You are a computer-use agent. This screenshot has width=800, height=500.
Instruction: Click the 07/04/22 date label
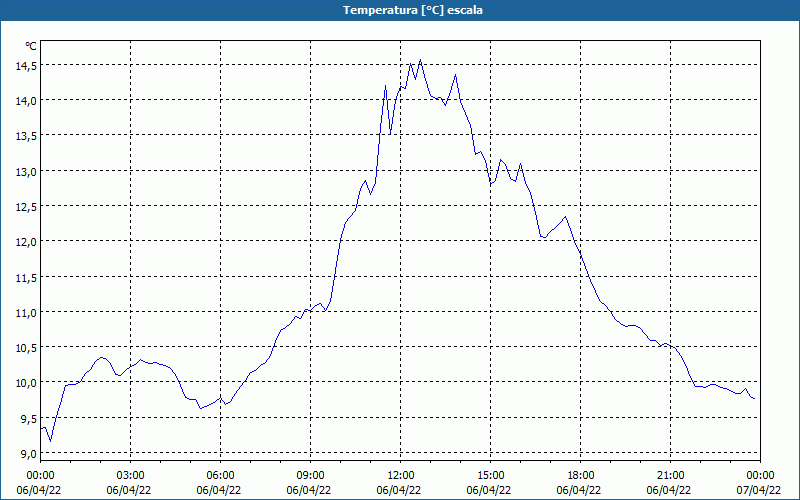click(x=759, y=490)
